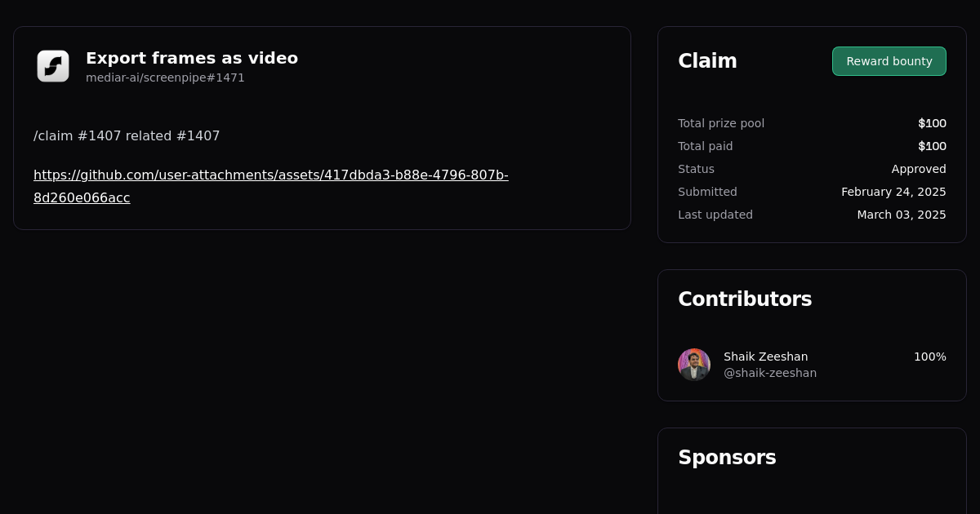Click the Total paid $100 amount
Viewport: 980px width, 514px height.
click(932, 146)
